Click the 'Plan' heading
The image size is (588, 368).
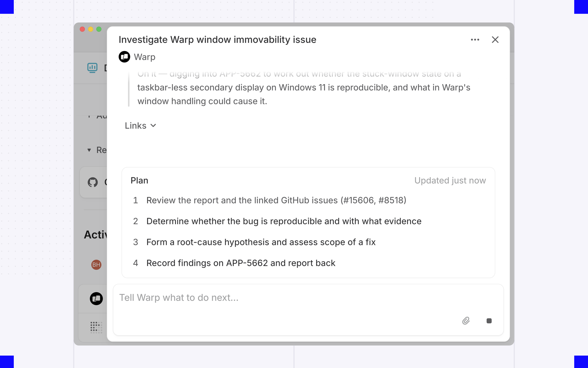point(139,181)
